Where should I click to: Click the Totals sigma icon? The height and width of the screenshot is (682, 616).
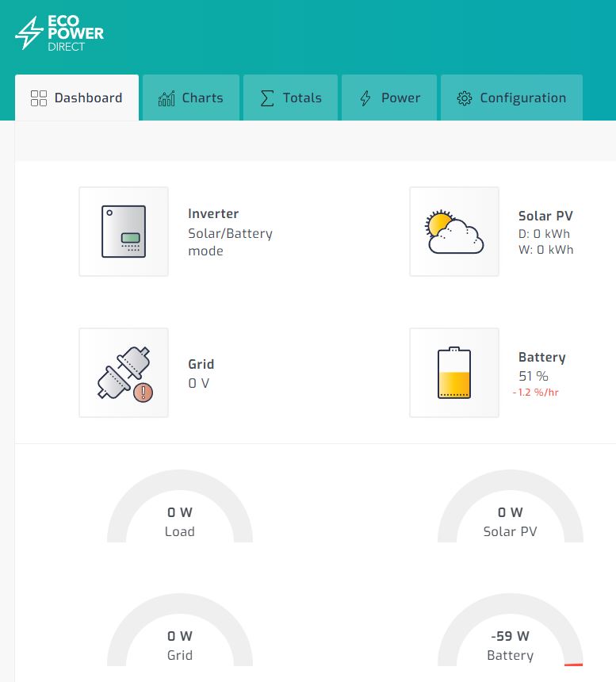click(x=267, y=98)
